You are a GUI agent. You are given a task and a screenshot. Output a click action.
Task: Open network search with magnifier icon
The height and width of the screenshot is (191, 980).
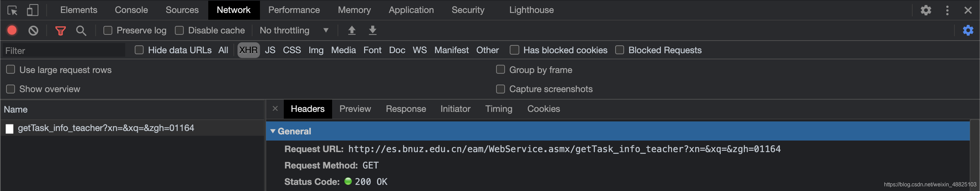click(81, 30)
